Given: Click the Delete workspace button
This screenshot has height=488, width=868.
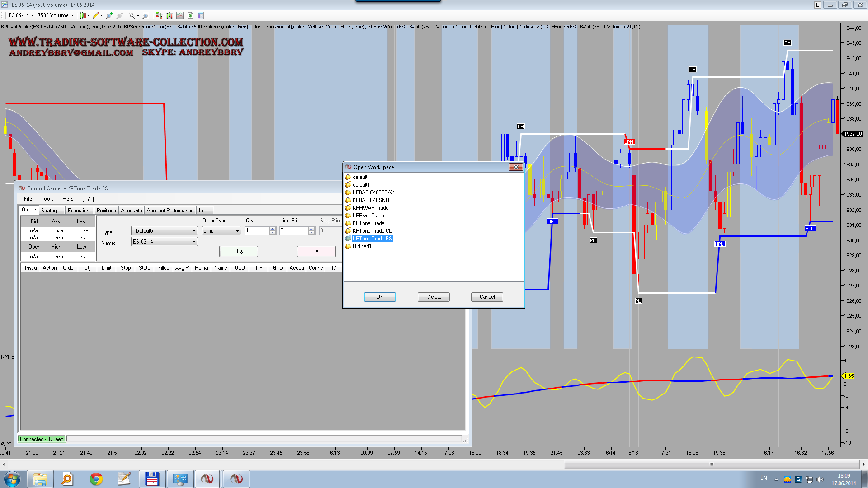Looking at the screenshot, I should point(434,297).
